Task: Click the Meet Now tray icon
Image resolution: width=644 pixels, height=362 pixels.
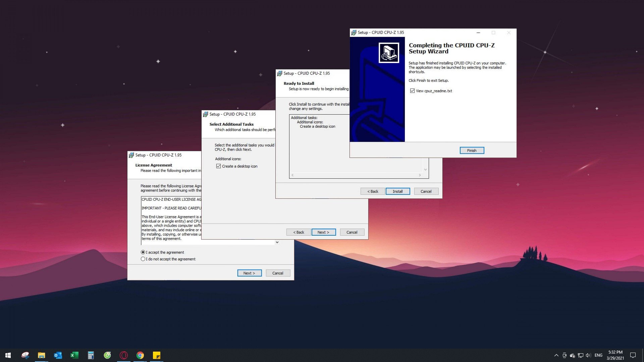Action: [x=565, y=355]
